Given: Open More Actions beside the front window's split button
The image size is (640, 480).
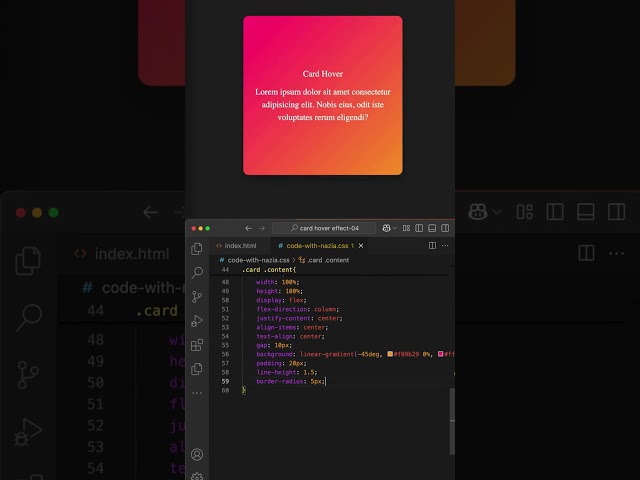Looking at the screenshot, I should click(x=445, y=245).
